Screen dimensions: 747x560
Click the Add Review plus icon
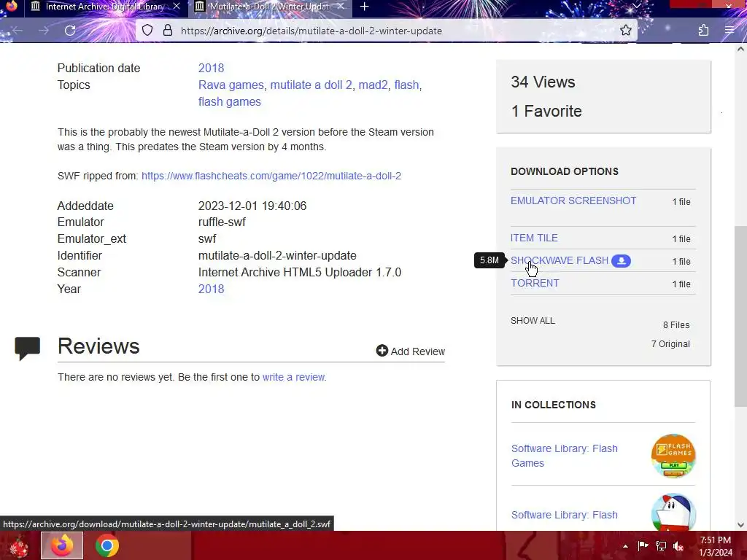pos(382,351)
